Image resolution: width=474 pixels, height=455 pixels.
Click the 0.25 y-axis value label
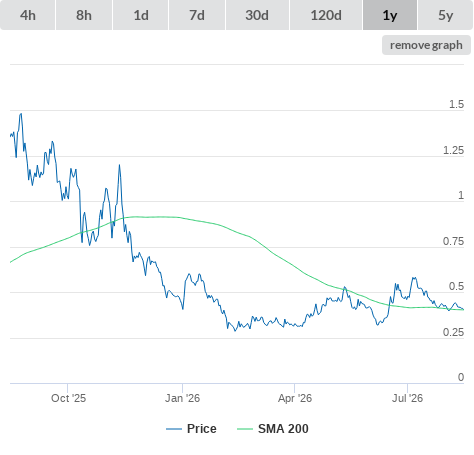point(453,332)
